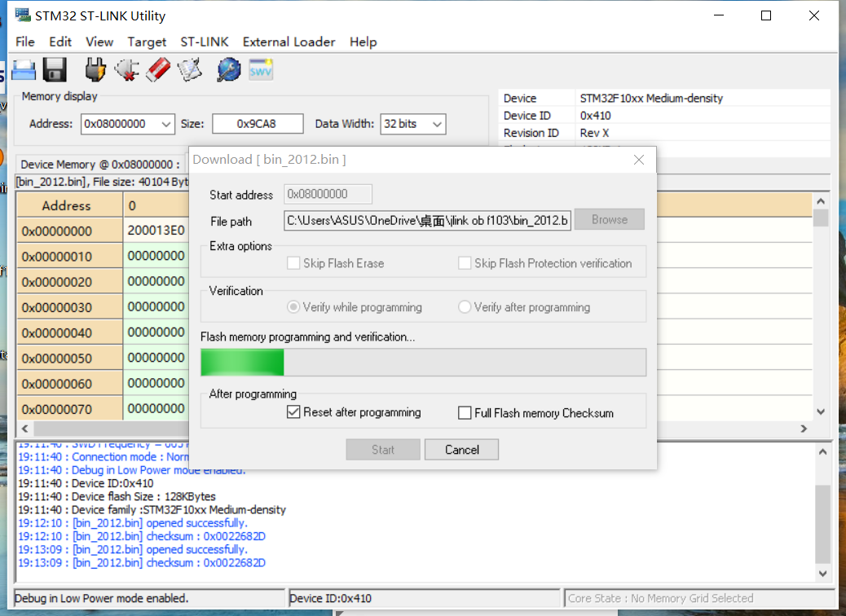The height and width of the screenshot is (616, 846).
Task: Select memory cell 200013E0
Action: pyautogui.click(x=156, y=231)
